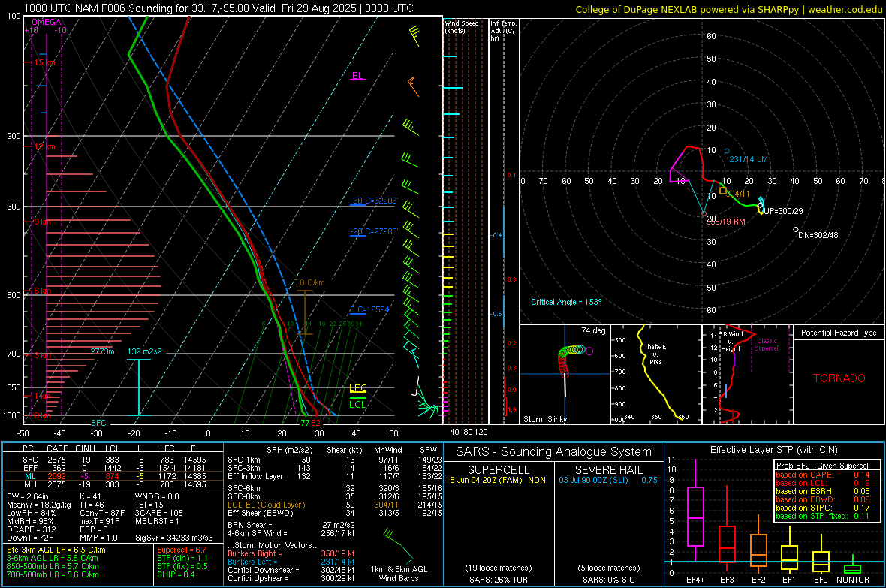
Task: Click the Bunkers Right = 358/19 kt line
Action: click(x=291, y=553)
